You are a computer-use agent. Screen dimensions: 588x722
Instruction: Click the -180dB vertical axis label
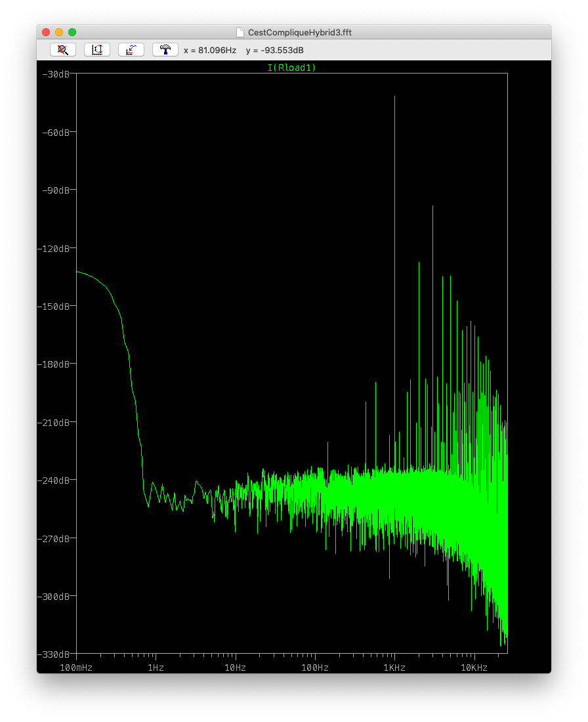(x=53, y=364)
